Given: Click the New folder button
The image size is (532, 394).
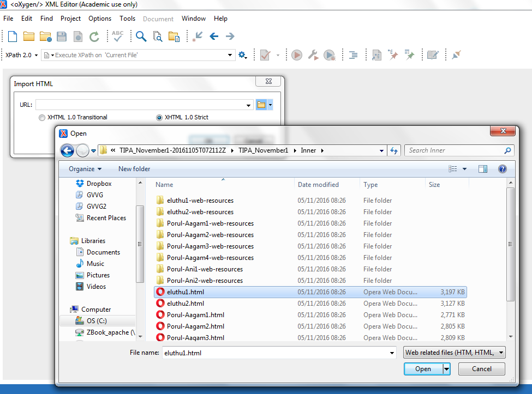Looking at the screenshot, I should [134, 169].
